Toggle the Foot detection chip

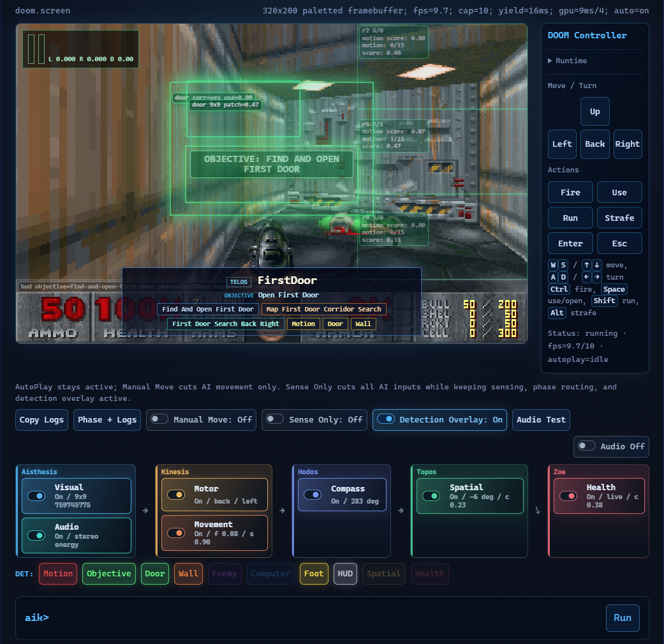[x=314, y=574]
